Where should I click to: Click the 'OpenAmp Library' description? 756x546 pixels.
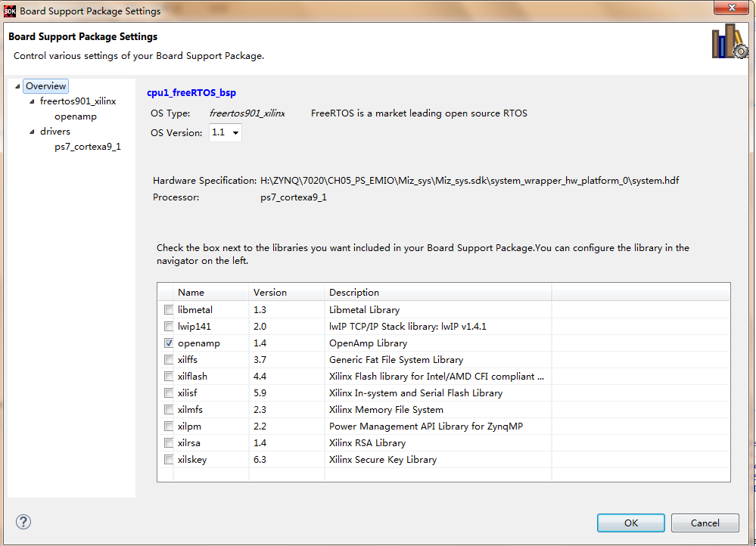pyautogui.click(x=368, y=343)
